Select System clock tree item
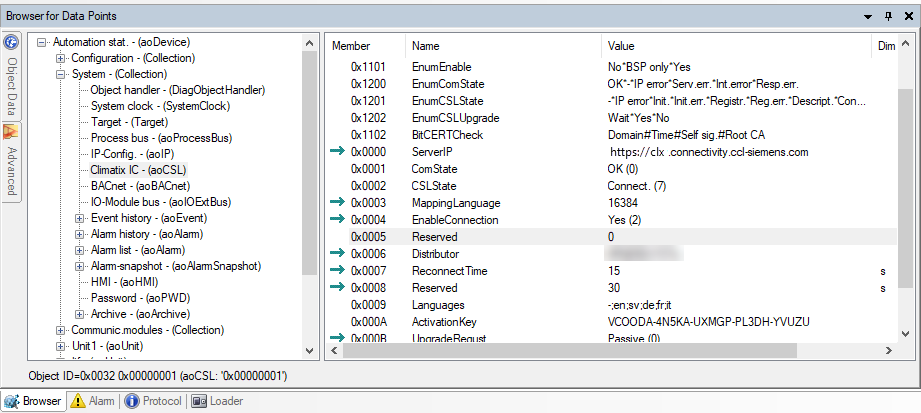This screenshot has height=413, width=921. pyautogui.click(x=160, y=106)
